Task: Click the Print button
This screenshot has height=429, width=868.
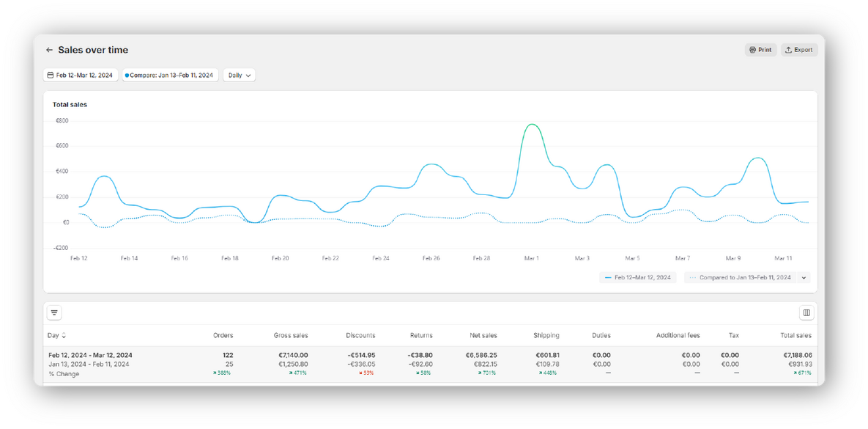Action: 760,49
